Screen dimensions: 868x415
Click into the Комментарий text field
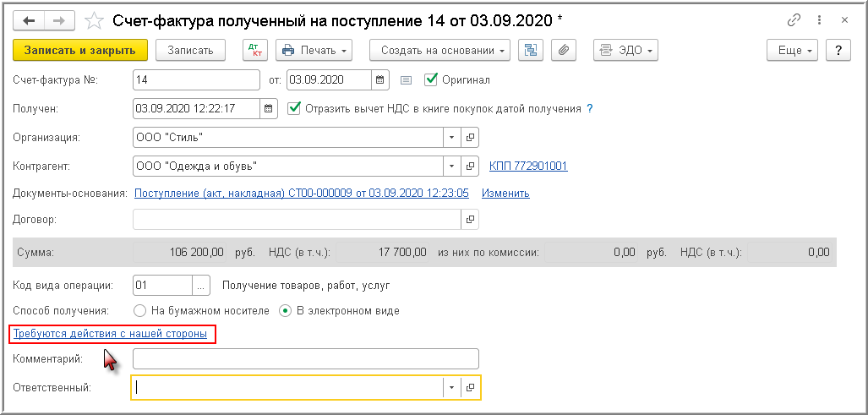pyautogui.click(x=305, y=359)
